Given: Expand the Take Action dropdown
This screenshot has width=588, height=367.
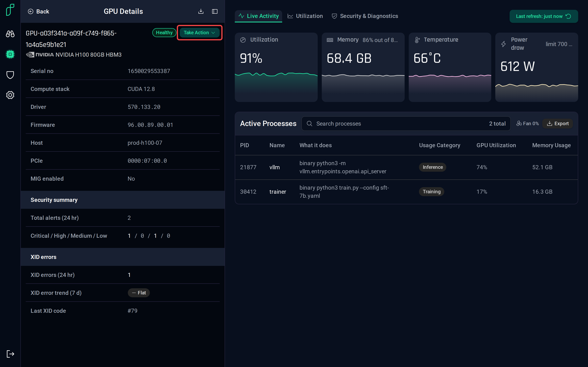Looking at the screenshot, I should (199, 33).
